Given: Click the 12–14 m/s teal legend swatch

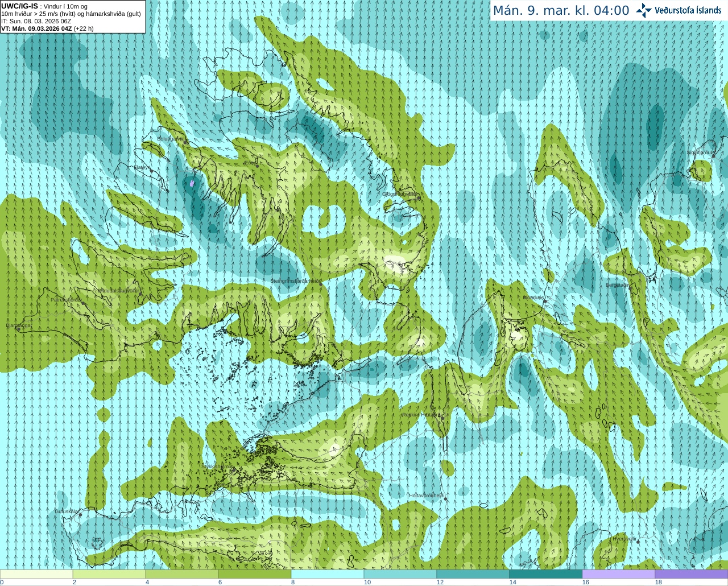Looking at the screenshot, I should pyautogui.click(x=473, y=574).
